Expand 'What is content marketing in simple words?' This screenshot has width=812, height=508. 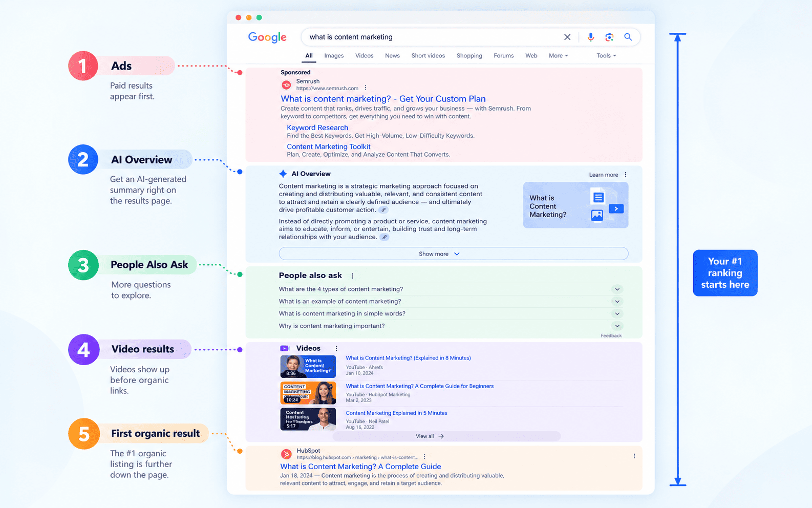617,314
